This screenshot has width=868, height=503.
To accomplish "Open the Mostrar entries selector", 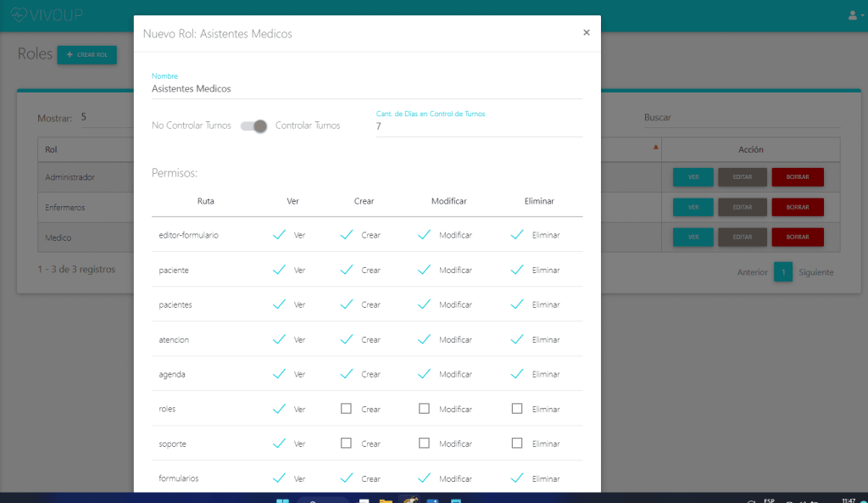I will click(107, 117).
